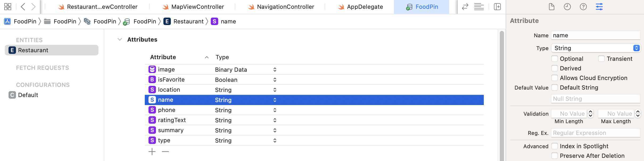The image size is (644, 161).
Task: Open the Type dropdown showing String
Action: (x=596, y=48)
